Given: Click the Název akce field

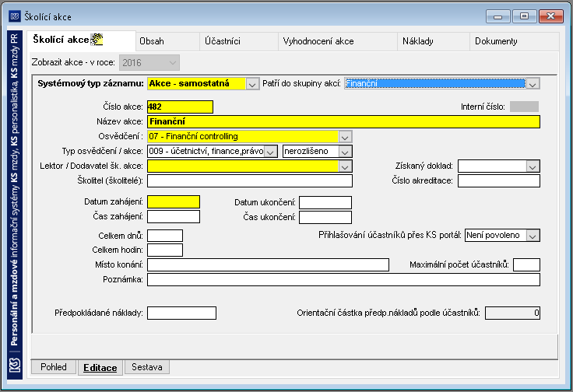Looking at the screenshot, I should pos(343,121).
